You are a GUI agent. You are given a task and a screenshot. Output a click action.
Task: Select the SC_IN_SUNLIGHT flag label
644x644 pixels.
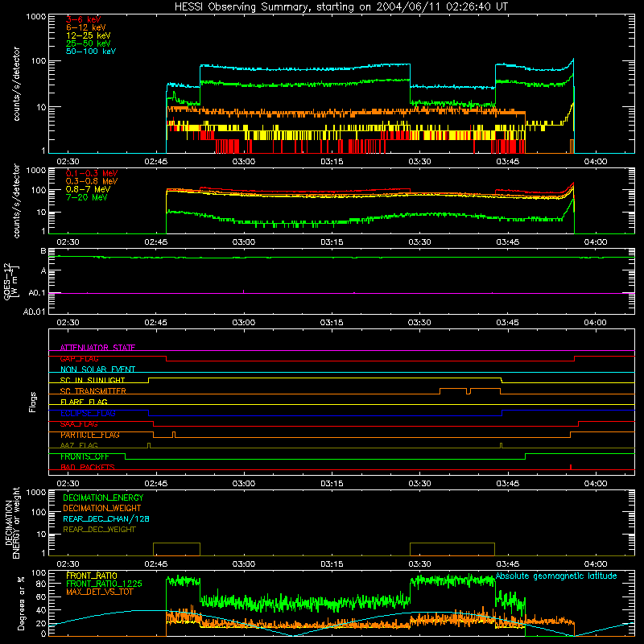[x=93, y=380]
